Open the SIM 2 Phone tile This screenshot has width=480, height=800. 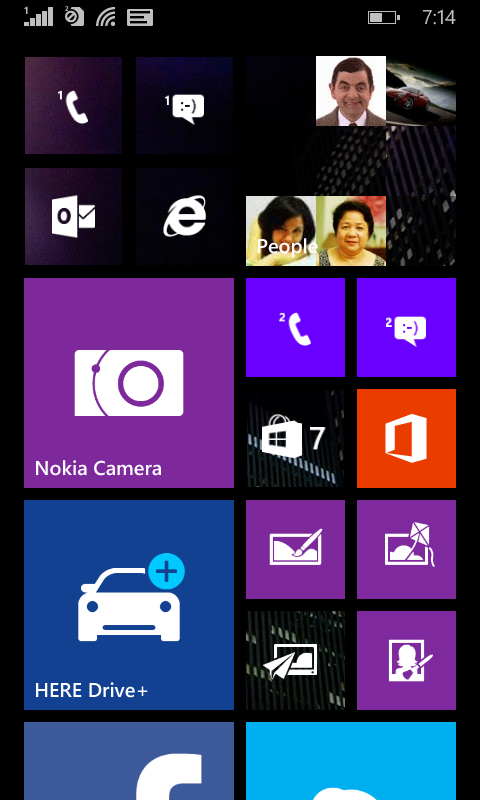pos(295,327)
